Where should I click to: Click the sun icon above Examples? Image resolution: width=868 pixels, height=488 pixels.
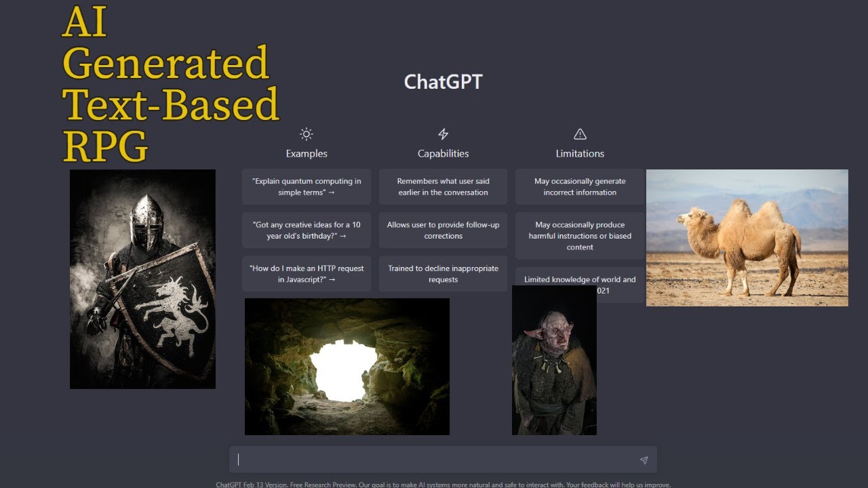click(x=307, y=134)
